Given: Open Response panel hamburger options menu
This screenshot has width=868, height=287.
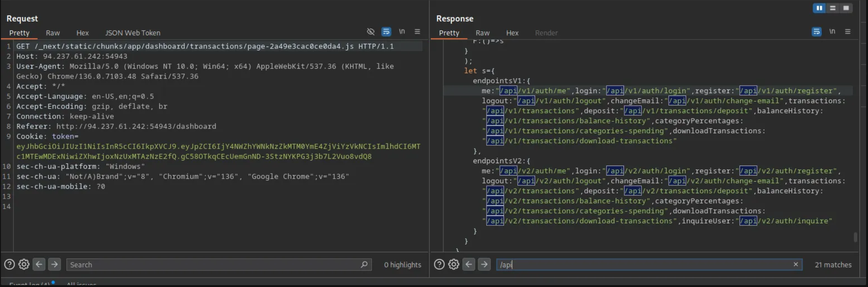Looking at the screenshot, I should [x=848, y=32].
